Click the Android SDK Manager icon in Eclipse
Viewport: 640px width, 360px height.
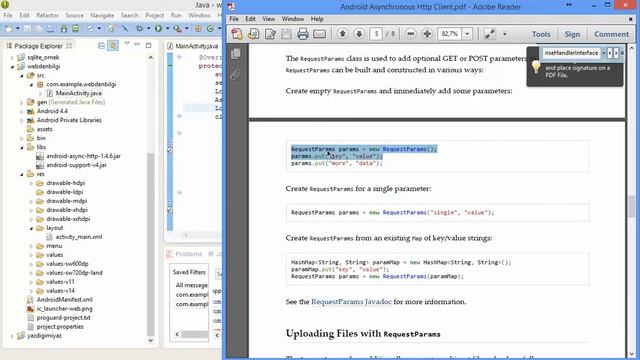point(64,29)
